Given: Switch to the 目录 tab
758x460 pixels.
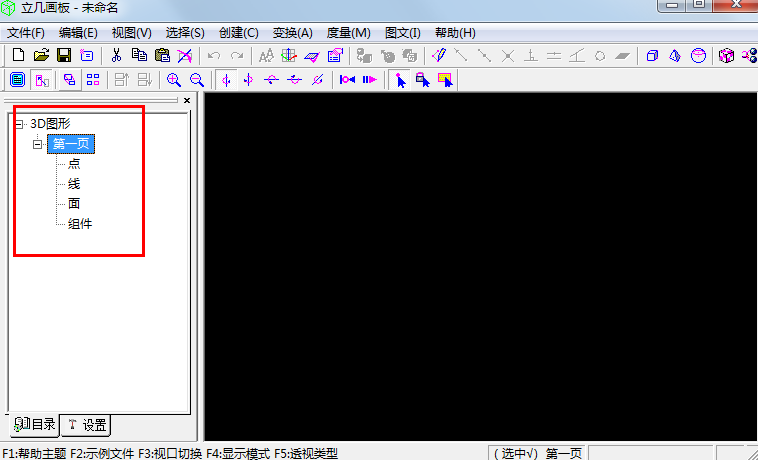Looking at the screenshot, I should [x=34, y=425].
